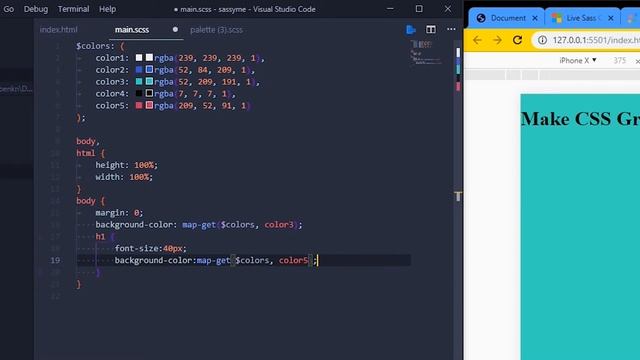Click the 375 viewport width field
The height and width of the screenshot is (360, 640).
[x=619, y=60]
